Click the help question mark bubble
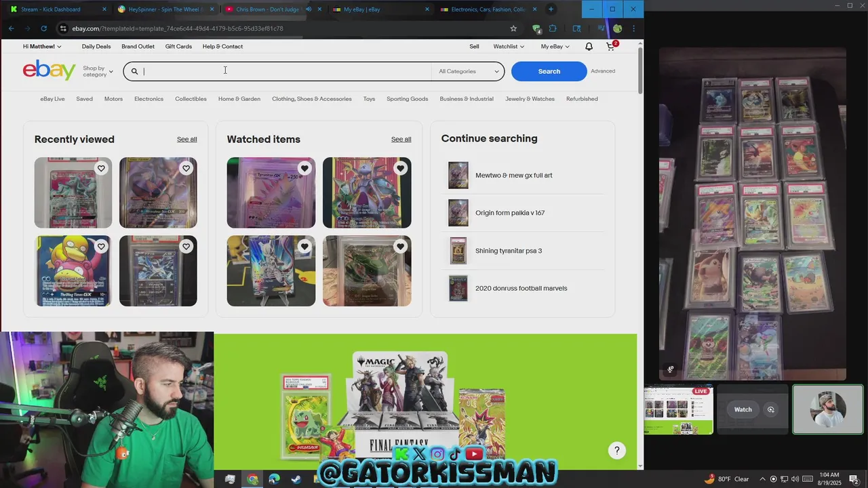Image resolution: width=868 pixels, height=488 pixels. pyautogui.click(x=616, y=450)
